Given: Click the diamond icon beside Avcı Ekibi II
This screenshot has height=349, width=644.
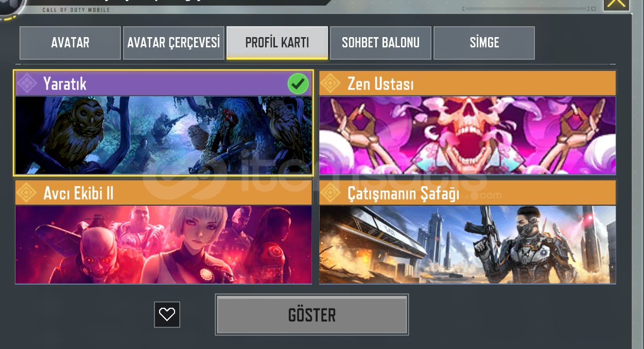Looking at the screenshot, I should click(27, 193).
